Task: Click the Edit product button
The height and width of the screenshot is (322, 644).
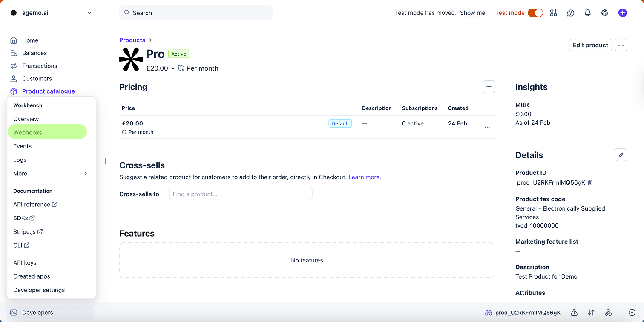Action: point(590,45)
